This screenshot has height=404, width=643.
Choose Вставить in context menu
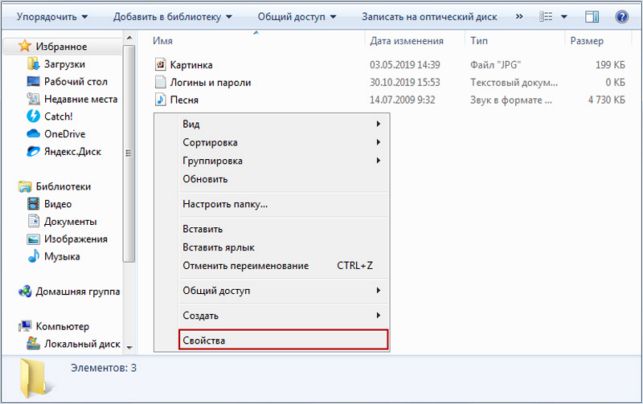(283, 229)
